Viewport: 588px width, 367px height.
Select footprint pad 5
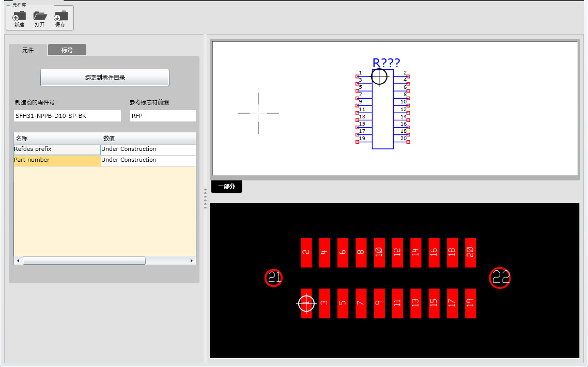(343, 303)
